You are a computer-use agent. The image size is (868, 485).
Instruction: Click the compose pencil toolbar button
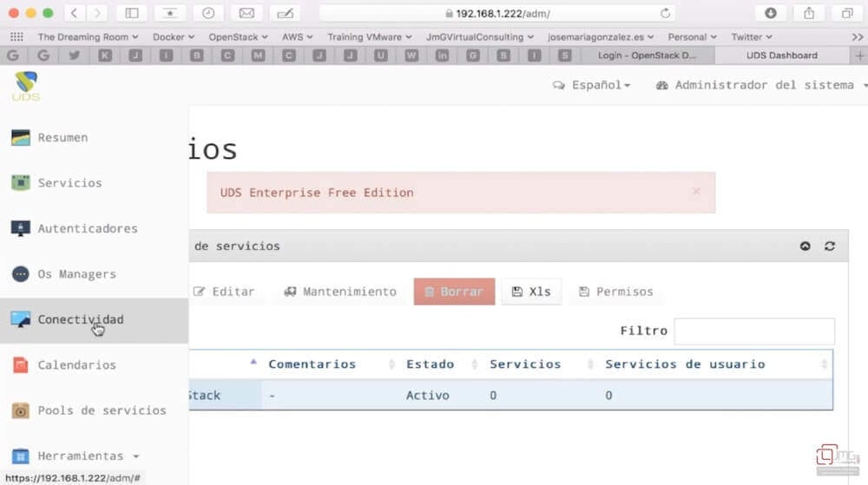click(x=285, y=13)
